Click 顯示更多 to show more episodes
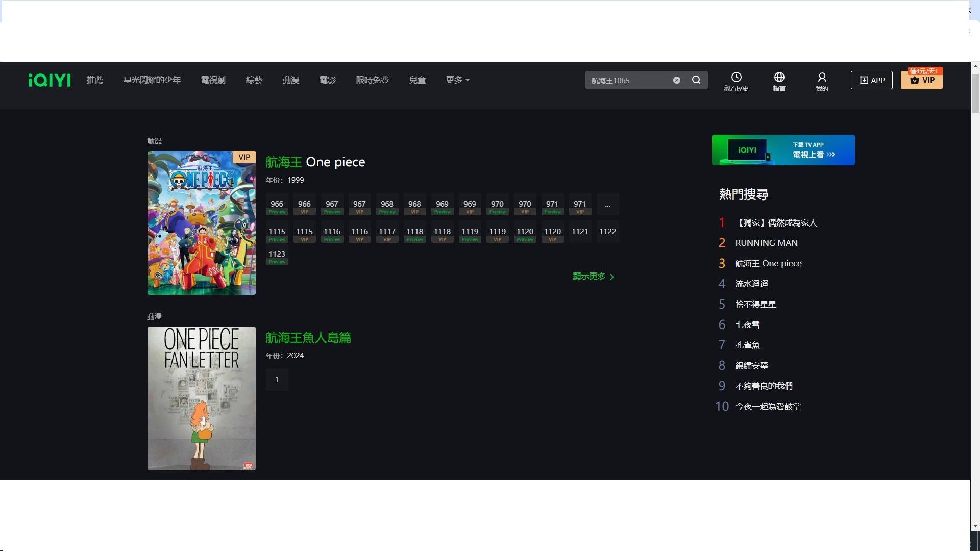This screenshot has height=551, width=980. (x=593, y=277)
